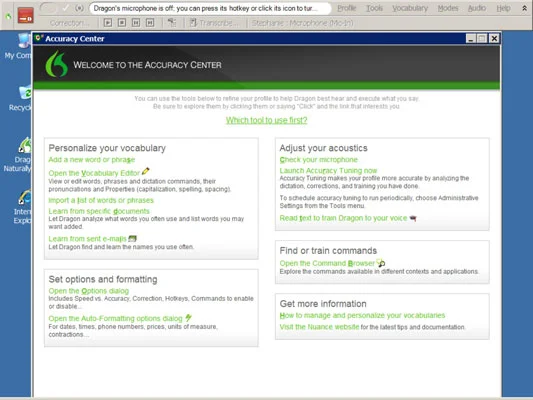Click the skip forward playback button
Viewport: 533px width, 400px height.
[x=150, y=23]
